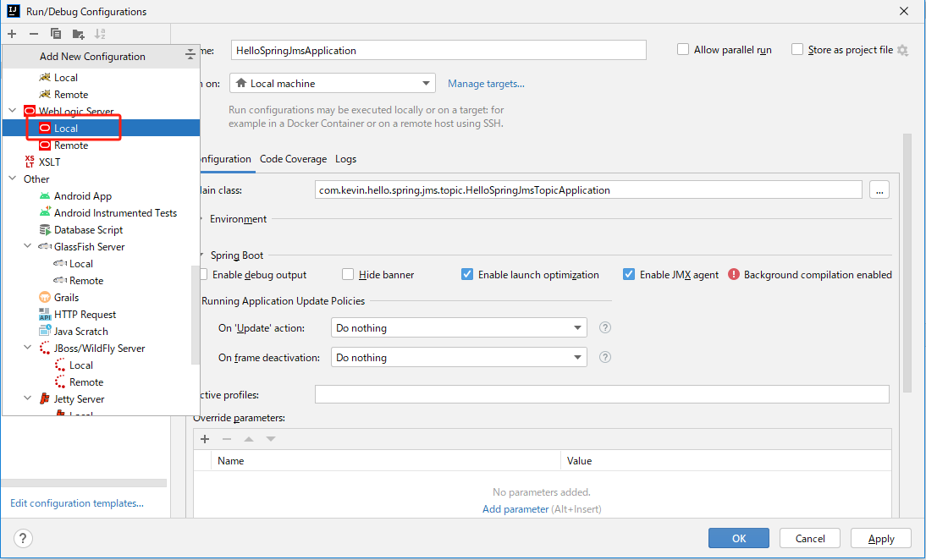This screenshot has width=926, height=560.
Task: Select Java Scratch configuration type
Action: coord(101,332)
